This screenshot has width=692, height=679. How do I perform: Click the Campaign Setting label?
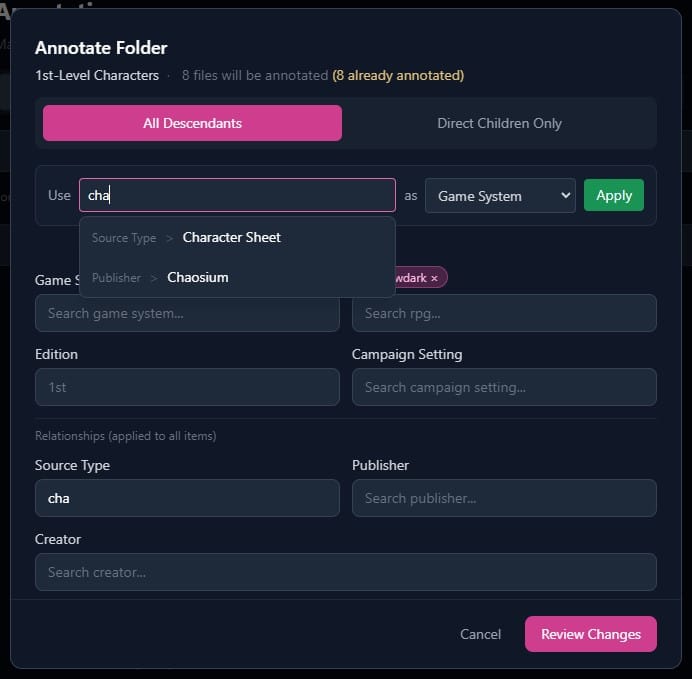[x=407, y=354]
